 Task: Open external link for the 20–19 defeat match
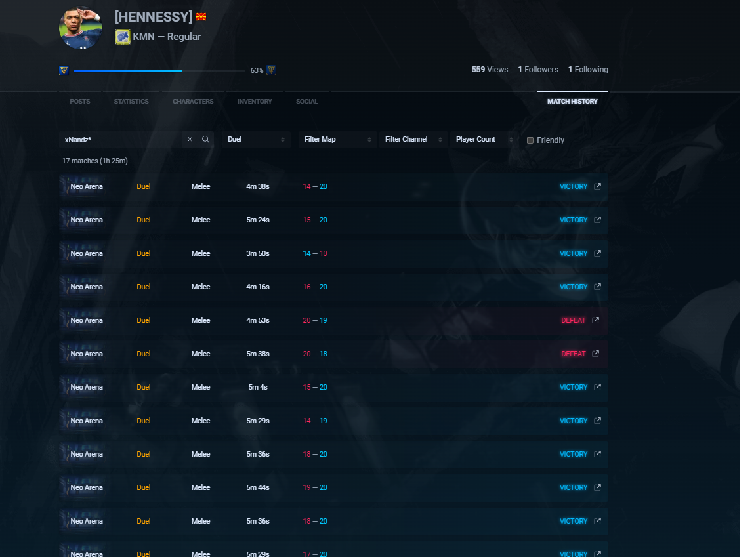(595, 320)
